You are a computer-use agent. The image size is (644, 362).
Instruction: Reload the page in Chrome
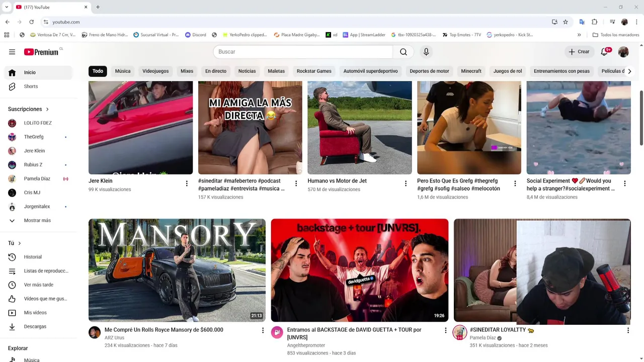coord(31,22)
